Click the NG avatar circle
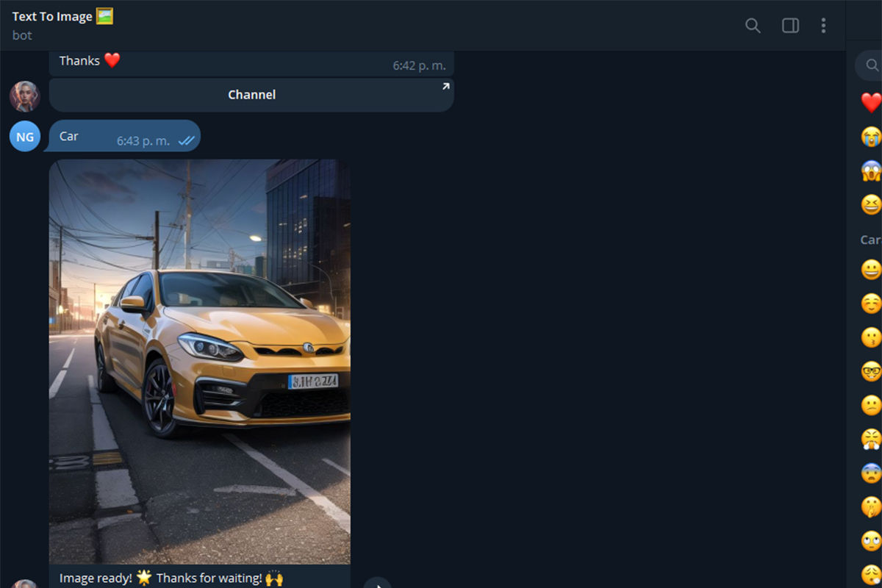 (x=24, y=136)
